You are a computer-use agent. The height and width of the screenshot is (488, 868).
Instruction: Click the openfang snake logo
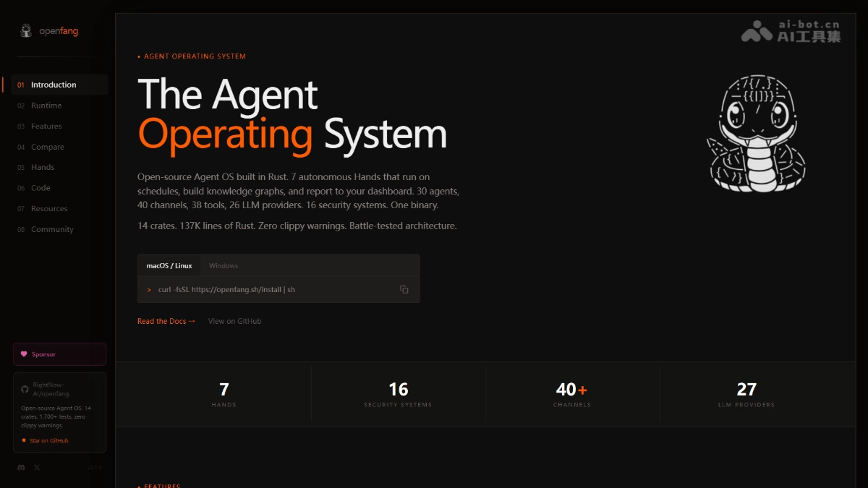click(26, 30)
